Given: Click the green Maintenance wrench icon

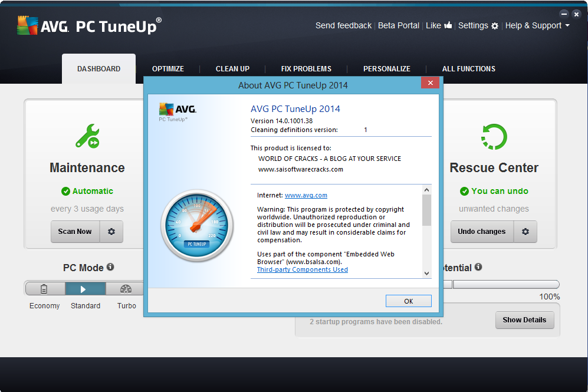Looking at the screenshot, I should point(87,136).
